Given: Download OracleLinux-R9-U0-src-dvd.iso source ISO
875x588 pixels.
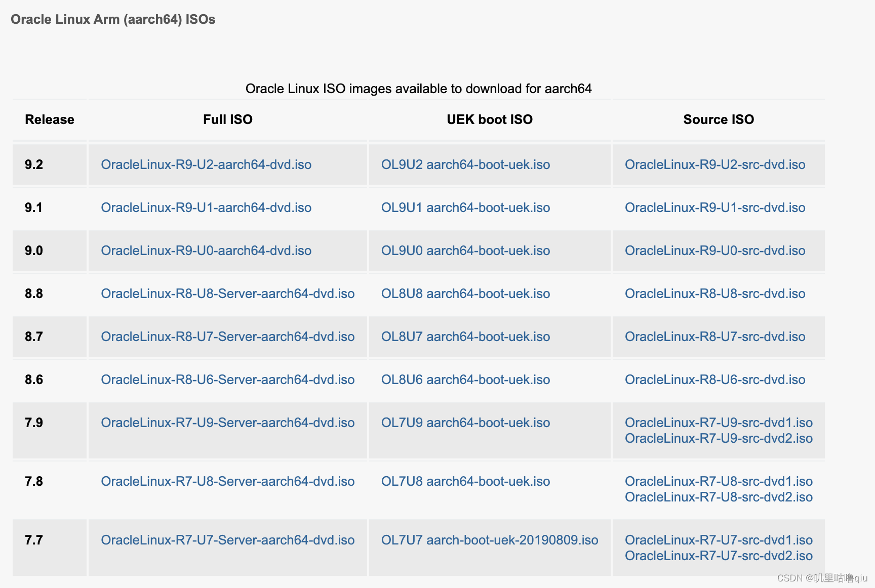Looking at the screenshot, I should (715, 250).
